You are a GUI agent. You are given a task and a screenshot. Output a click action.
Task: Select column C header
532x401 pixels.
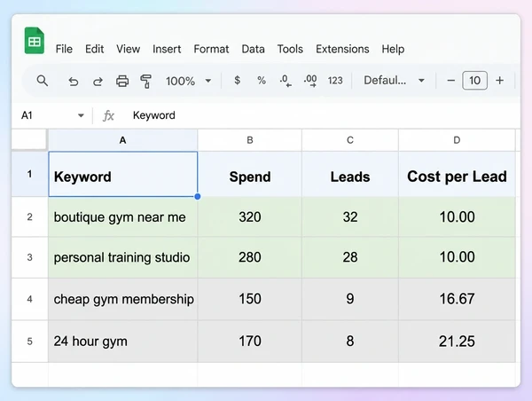(350, 140)
